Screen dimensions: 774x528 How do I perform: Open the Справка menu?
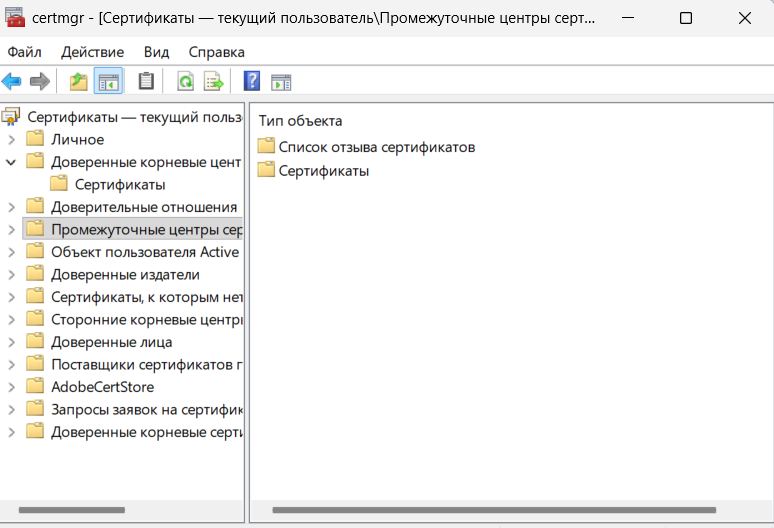pyautogui.click(x=216, y=52)
